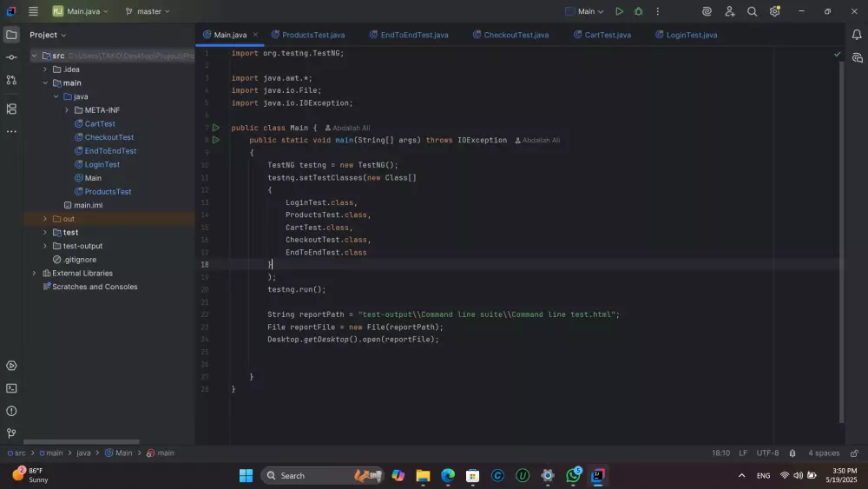Viewport: 868px width, 489px height.
Task: Toggle read-only lock icon in status bar
Action: click(x=854, y=453)
